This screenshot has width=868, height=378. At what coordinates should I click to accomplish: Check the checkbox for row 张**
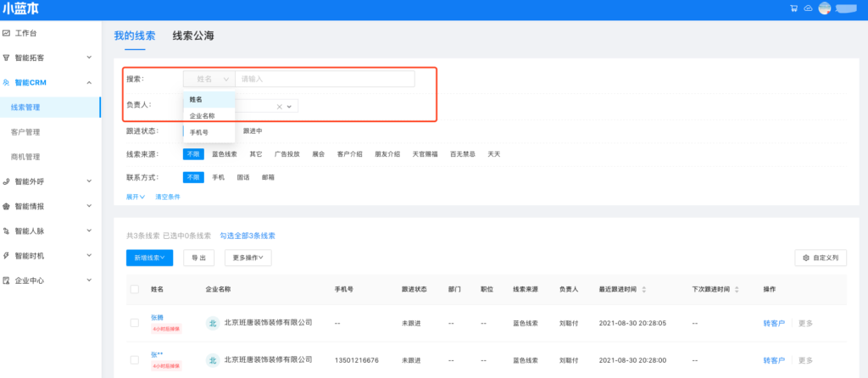135,360
